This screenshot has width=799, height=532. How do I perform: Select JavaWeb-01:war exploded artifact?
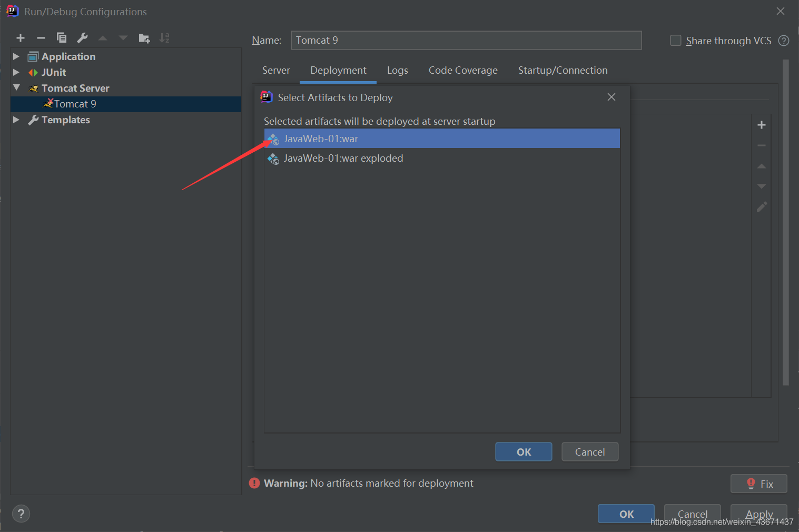(442, 158)
